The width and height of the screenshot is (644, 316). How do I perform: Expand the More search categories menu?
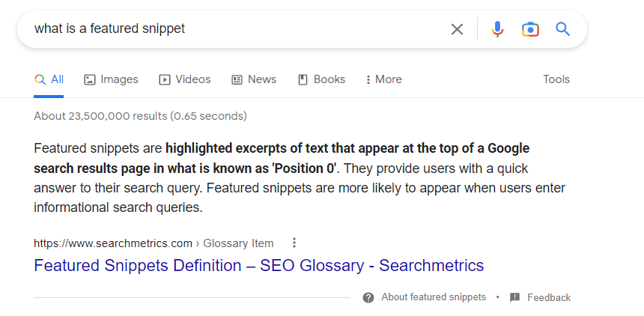[383, 79]
